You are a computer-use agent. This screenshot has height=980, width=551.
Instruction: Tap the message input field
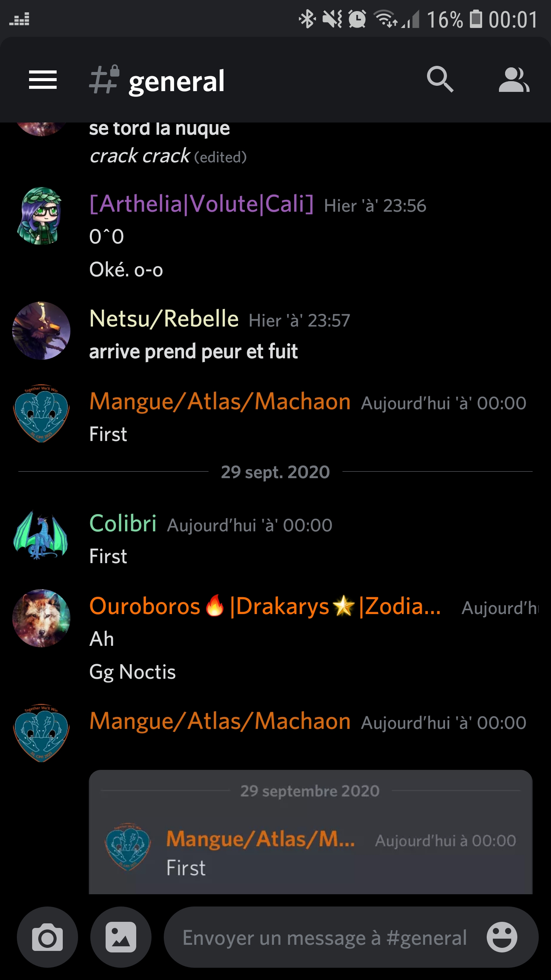pyautogui.click(x=324, y=938)
